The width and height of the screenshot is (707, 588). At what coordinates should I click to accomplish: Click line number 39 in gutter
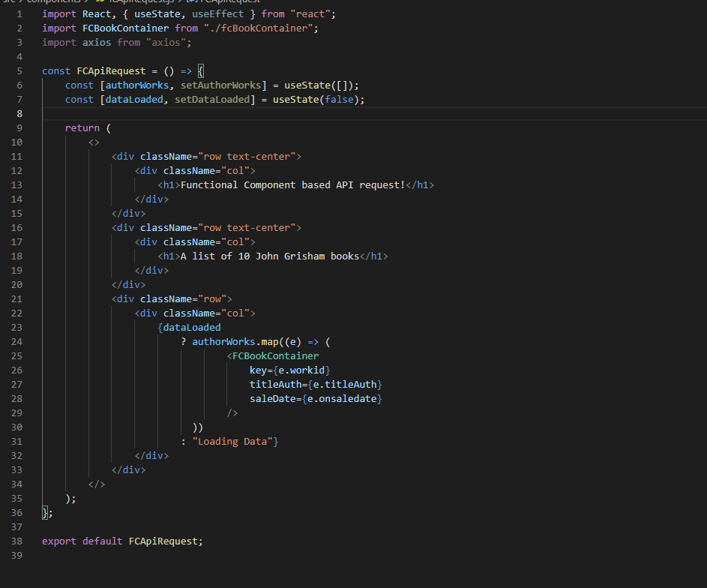click(x=16, y=556)
